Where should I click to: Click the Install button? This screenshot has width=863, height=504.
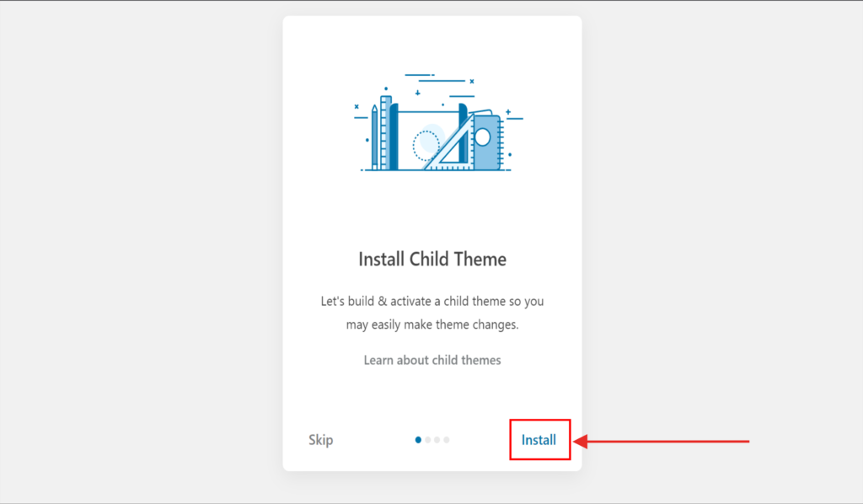[x=539, y=440]
